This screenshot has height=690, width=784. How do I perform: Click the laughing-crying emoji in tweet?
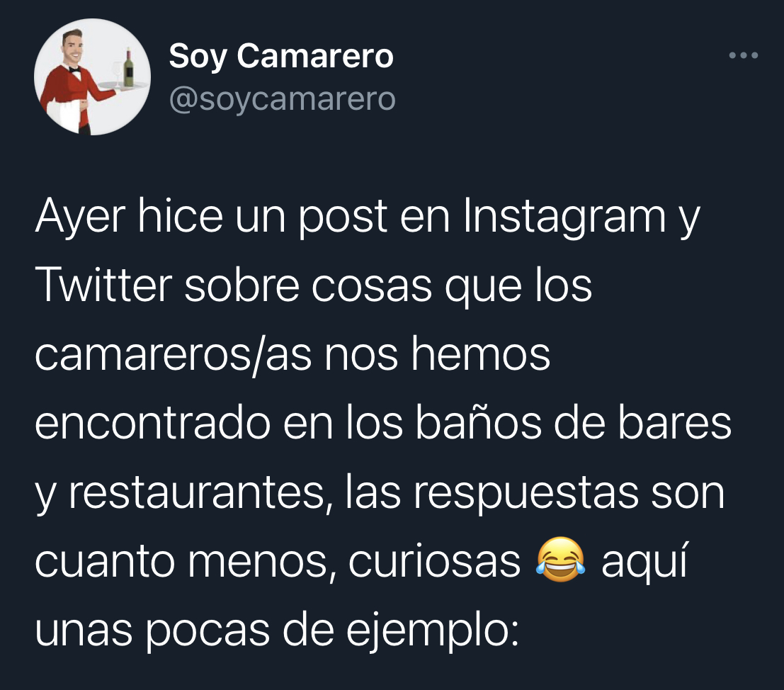[560, 560]
